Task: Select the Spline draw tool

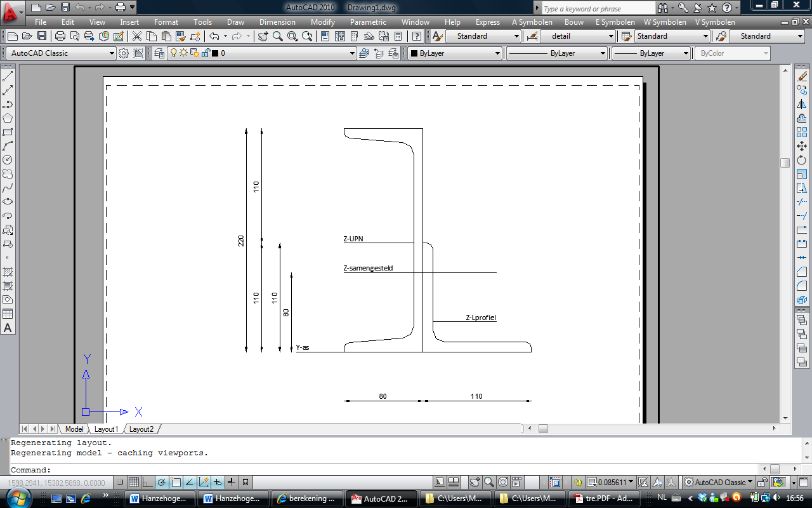Action: click(x=8, y=188)
